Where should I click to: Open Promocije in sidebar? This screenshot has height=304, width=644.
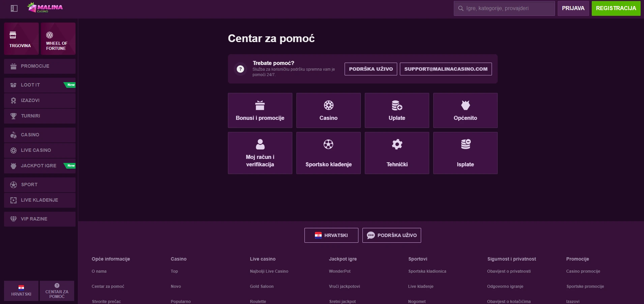pyautogui.click(x=40, y=66)
